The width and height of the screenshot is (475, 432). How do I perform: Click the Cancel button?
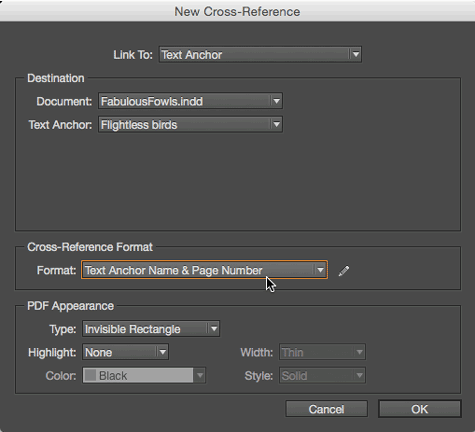pyautogui.click(x=327, y=409)
